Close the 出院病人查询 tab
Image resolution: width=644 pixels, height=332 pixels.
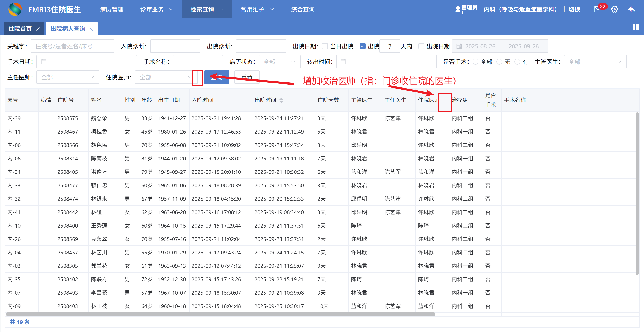(x=91, y=29)
